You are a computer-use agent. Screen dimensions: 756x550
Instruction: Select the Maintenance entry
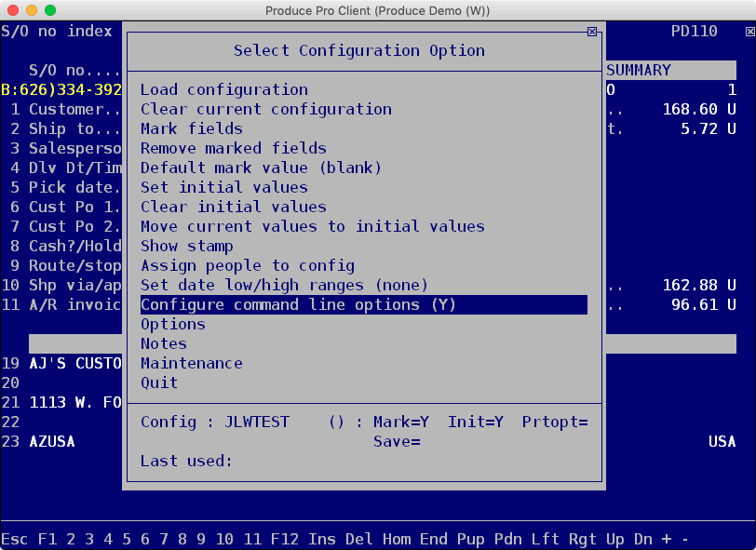[192, 364]
